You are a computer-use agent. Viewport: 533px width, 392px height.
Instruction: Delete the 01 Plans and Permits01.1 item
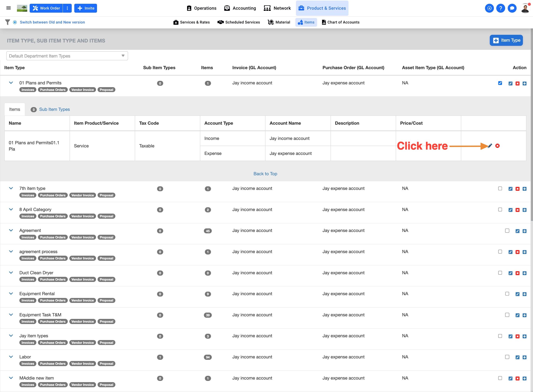coord(497,146)
